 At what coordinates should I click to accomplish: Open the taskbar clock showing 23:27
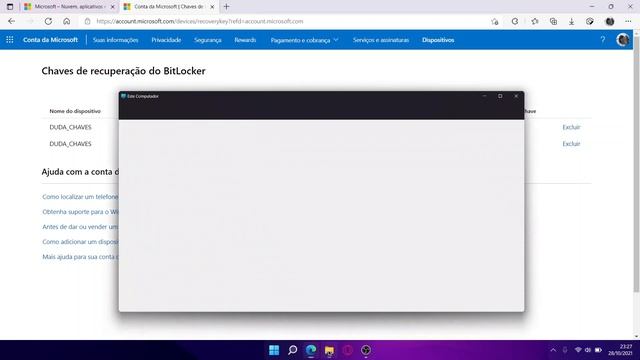tap(620, 350)
